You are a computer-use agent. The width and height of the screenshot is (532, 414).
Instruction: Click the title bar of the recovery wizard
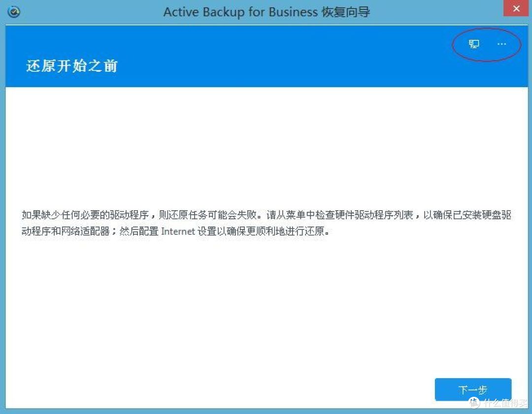tap(266, 11)
